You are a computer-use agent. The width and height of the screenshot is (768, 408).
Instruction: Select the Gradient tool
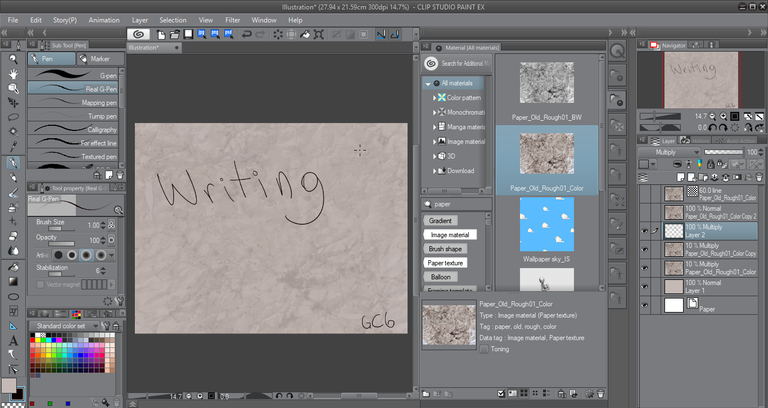point(13,282)
